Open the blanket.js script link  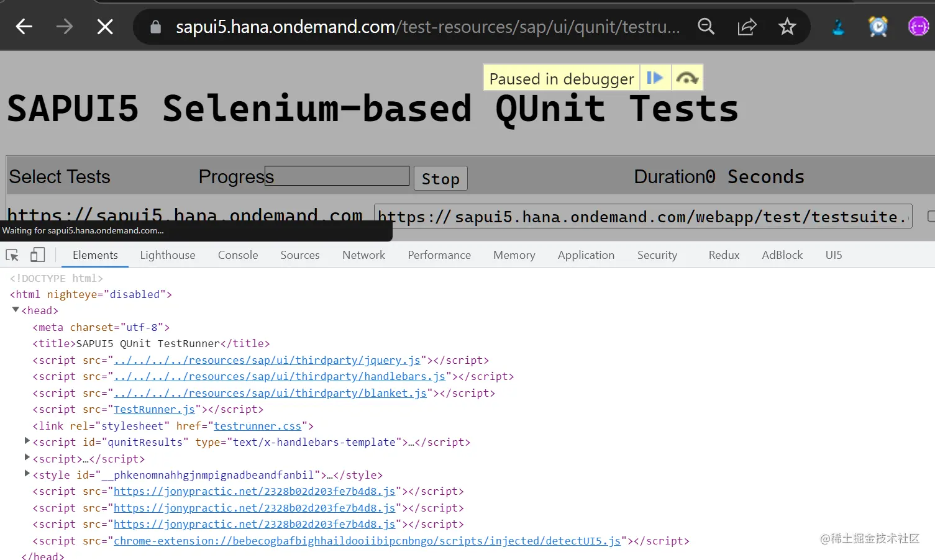pos(270,393)
